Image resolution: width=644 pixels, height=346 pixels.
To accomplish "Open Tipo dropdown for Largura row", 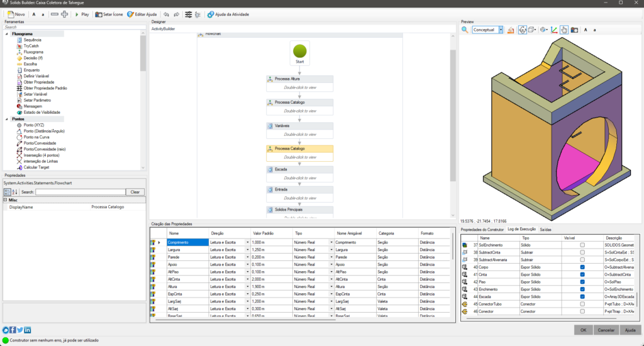I will [331, 250].
